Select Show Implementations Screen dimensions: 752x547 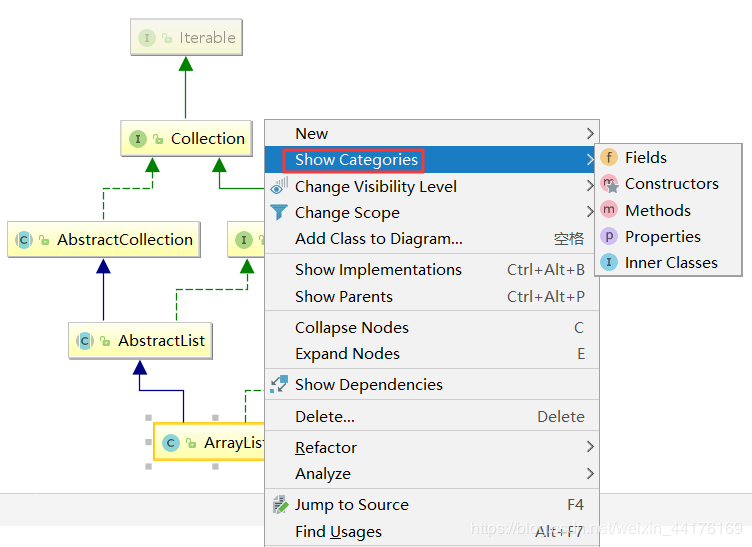(x=378, y=270)
